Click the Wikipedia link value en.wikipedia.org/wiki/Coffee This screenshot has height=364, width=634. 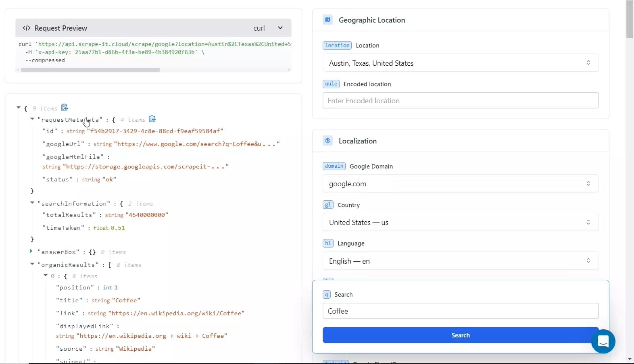click(x=176, y=313)
